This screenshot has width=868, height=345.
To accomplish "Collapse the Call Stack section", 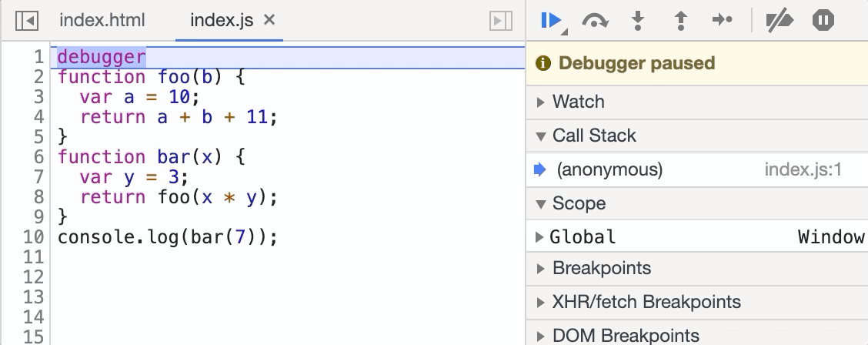I will [594, 136].
